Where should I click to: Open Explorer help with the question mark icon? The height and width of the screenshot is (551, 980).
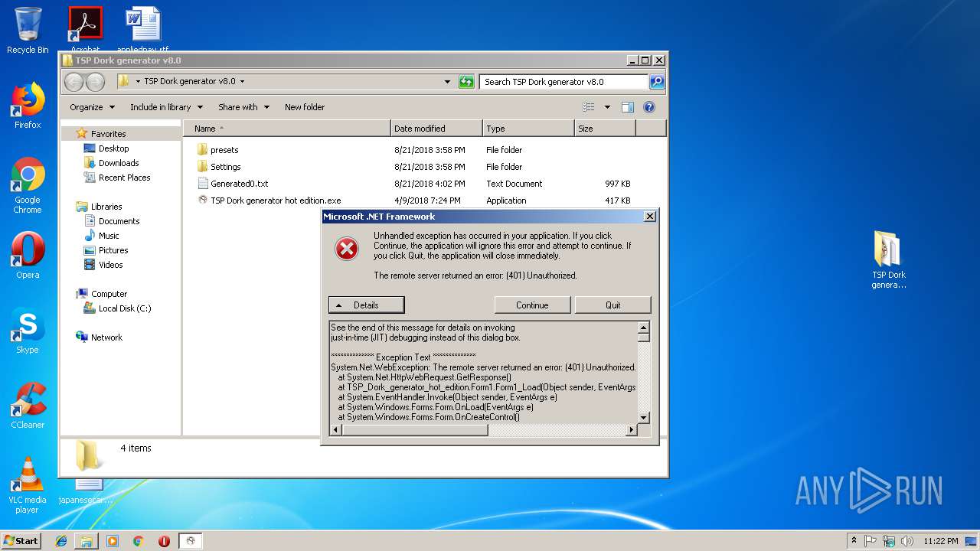coord(649,107)
